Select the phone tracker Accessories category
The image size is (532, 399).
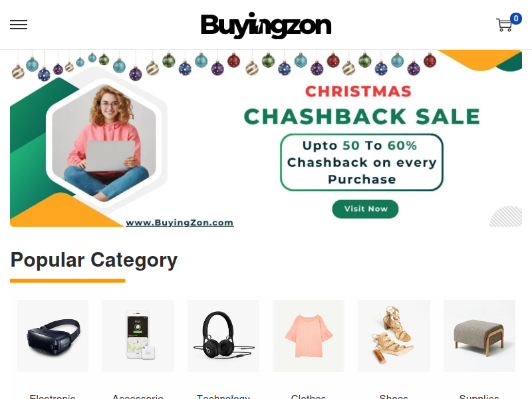138,336
